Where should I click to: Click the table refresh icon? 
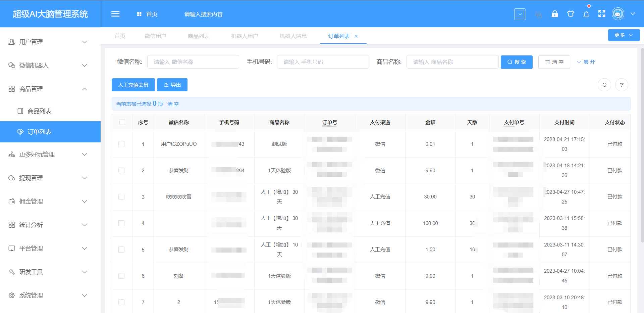(604, 85)
